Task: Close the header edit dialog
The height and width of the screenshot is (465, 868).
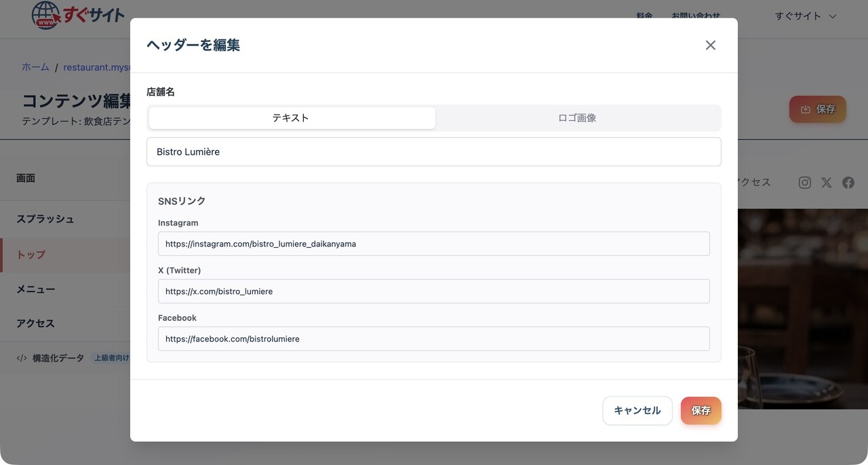Action: pos(710,45)
